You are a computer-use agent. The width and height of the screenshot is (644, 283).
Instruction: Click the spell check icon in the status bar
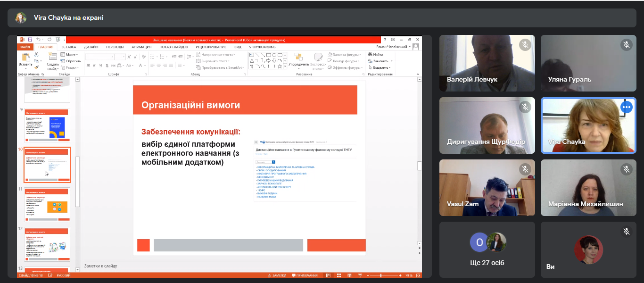pos(50,275)
